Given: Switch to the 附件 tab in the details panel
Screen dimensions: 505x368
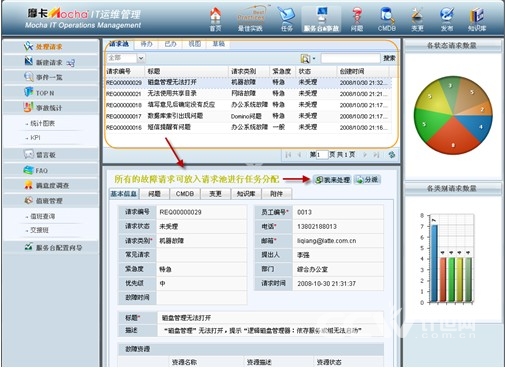Looking at the screenshot, I should click(276, 194).
